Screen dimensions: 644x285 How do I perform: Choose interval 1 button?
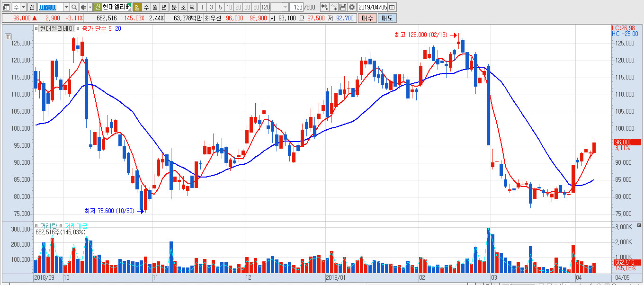[x=202, y=7]
